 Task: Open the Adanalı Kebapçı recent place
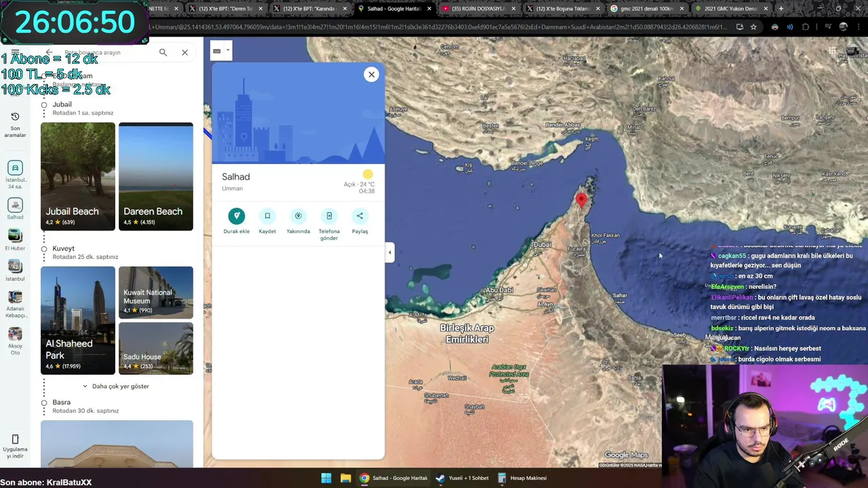pos(15,304)
